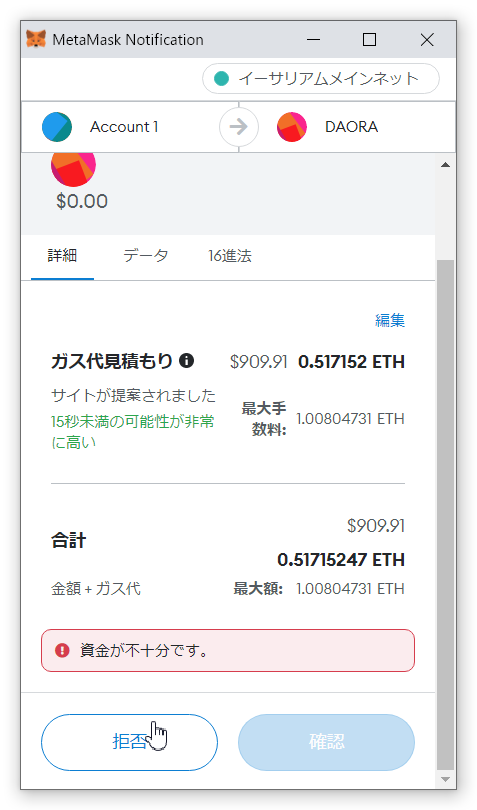This screenshot has height=810, width=477.
Task: Click the red insufficient funds warning icon
Action: point(62,650)
